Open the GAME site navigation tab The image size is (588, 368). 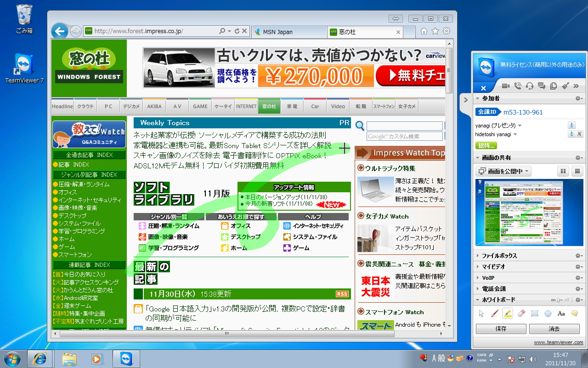(200, 106)
